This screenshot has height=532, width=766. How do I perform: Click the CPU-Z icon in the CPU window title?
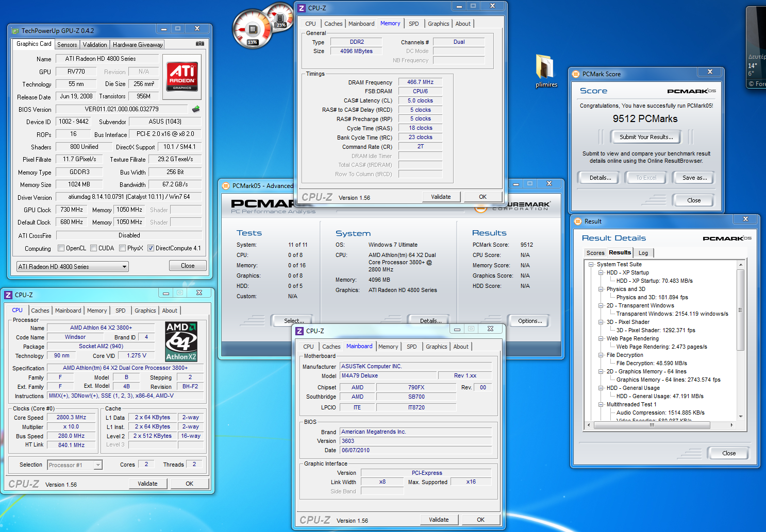coord(8,295)
